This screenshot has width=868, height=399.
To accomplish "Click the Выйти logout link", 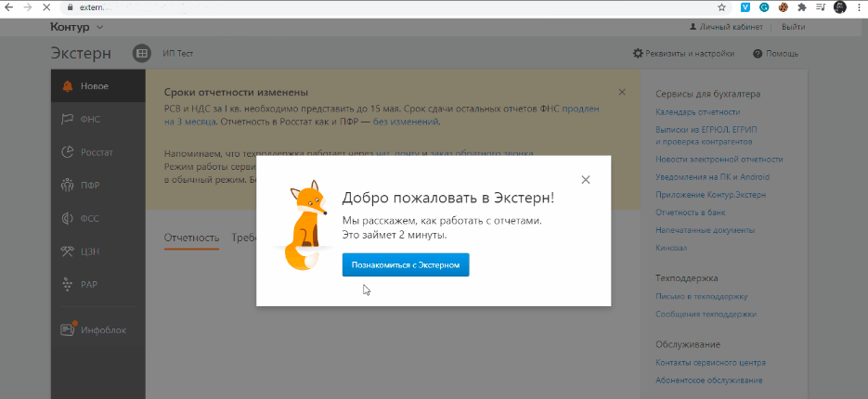I will pos(793,27).
